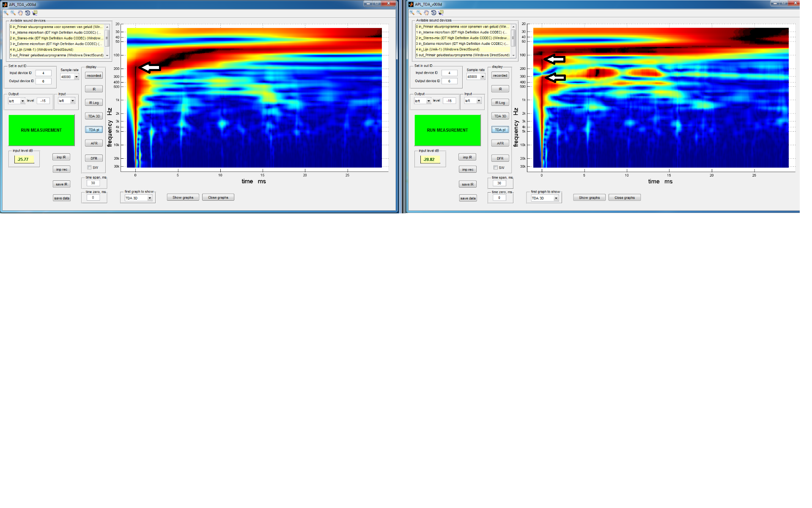Select Rotate 3D tool in left window

click(x=27, y=13)
